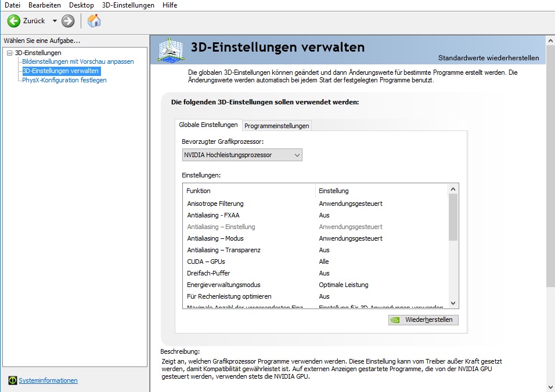Click the green back arrow icon
555x392 pixels.
[x=14, y=21]
